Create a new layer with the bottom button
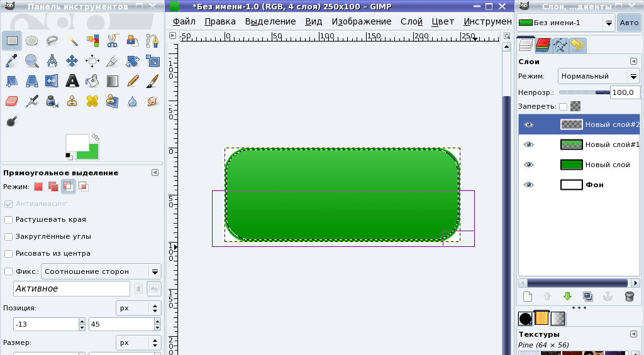 [x=528, y=297]
